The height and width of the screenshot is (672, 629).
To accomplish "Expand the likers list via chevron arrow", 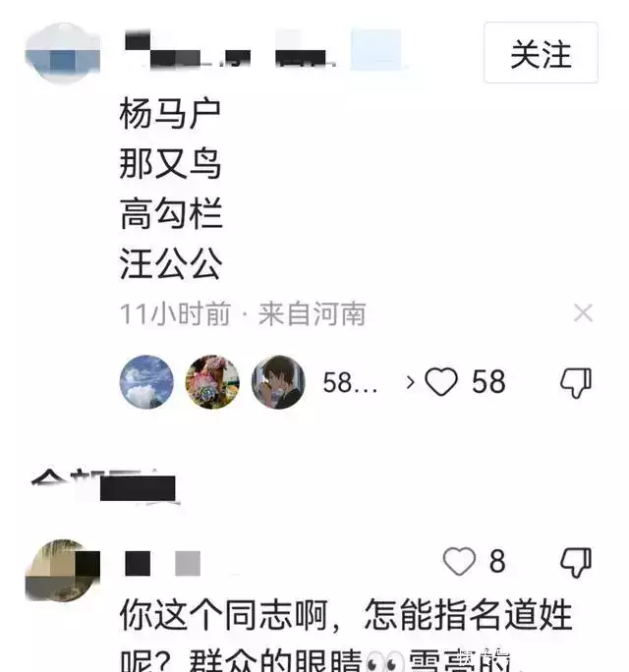I will pos(410,381).
